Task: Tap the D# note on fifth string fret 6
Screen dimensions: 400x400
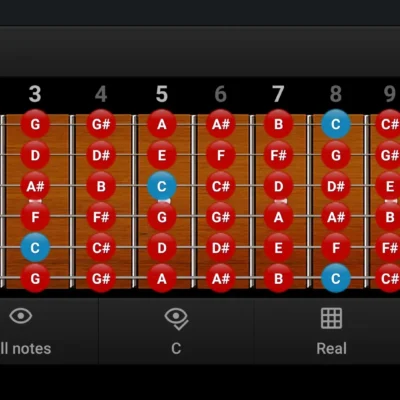Action: 221,248
